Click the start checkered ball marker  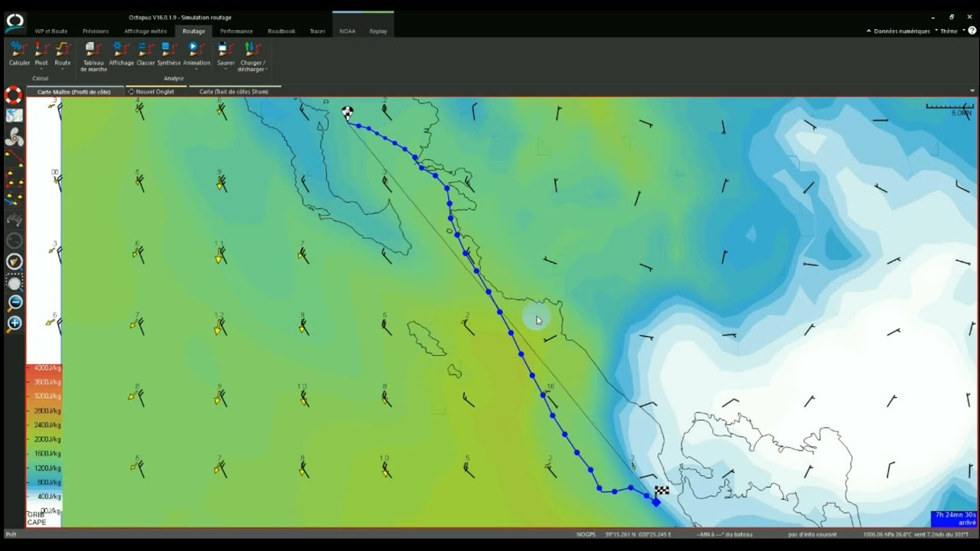click(348, 113)
